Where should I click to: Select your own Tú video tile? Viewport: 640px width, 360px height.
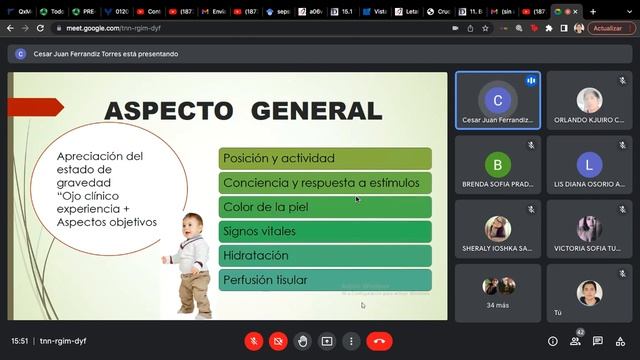(589, 293)
